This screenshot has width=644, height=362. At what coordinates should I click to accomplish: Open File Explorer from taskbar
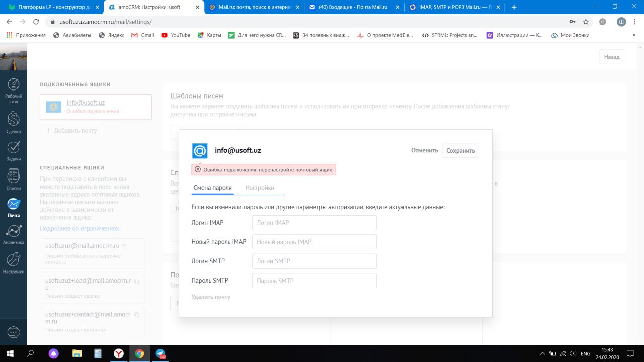76,353
